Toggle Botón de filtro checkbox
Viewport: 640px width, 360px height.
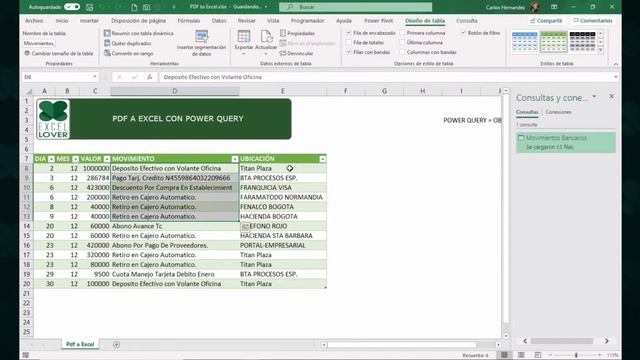pos(463,33)
